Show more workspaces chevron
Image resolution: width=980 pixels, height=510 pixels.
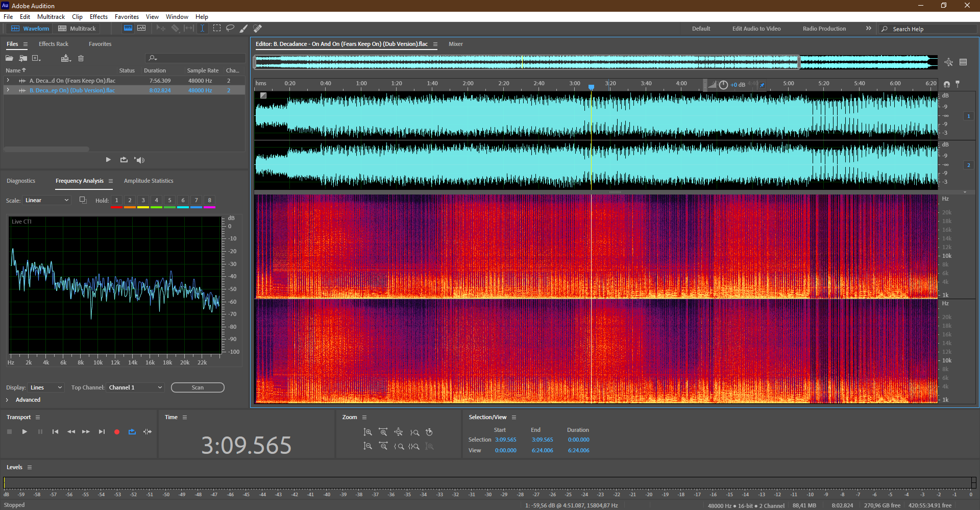pyautogui.click(x=869, y=29)
